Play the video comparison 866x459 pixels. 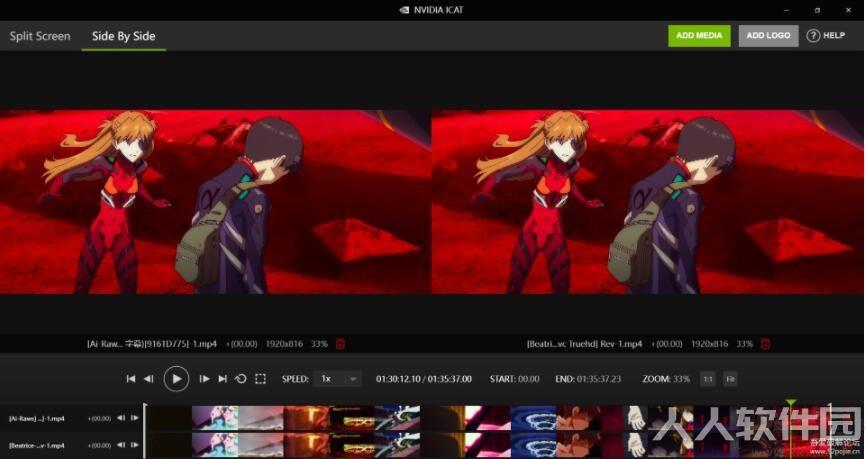[176, 379]
